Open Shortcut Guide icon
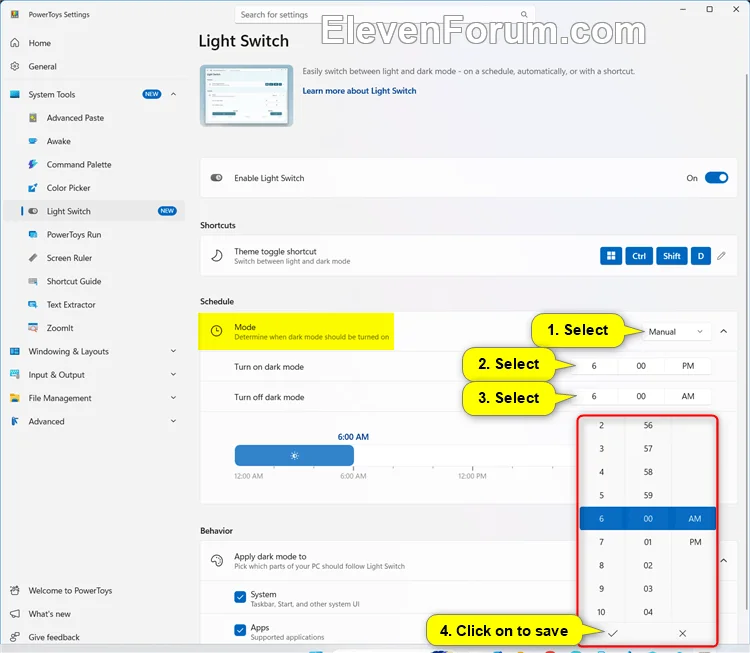The width and height of the screenshot is (750, 653). (33, 281)
